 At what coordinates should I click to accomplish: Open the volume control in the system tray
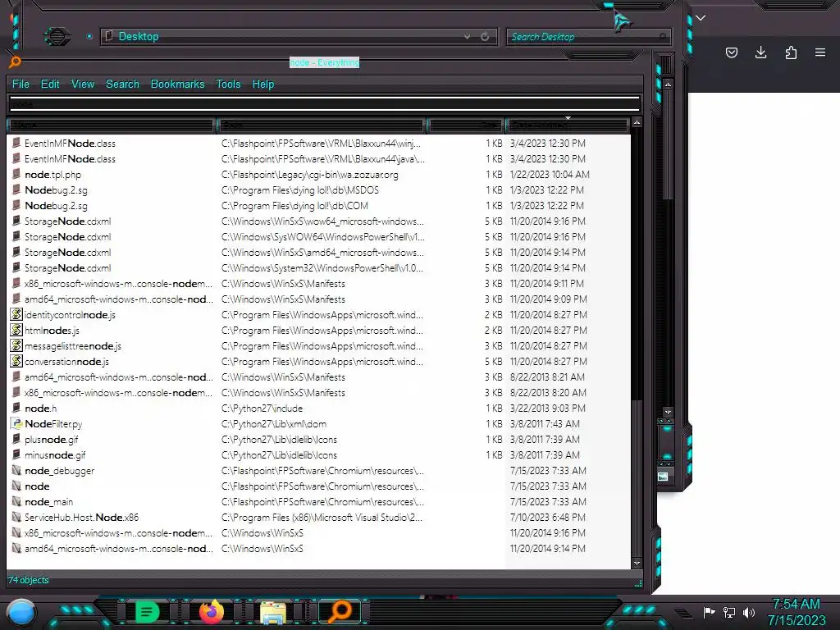point(749,612)
